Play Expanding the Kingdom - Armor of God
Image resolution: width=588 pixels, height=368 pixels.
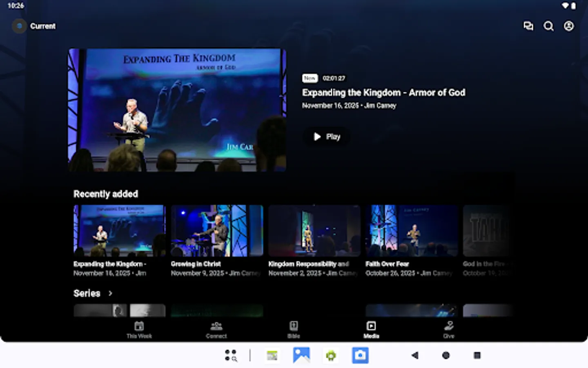click(326, 137)
